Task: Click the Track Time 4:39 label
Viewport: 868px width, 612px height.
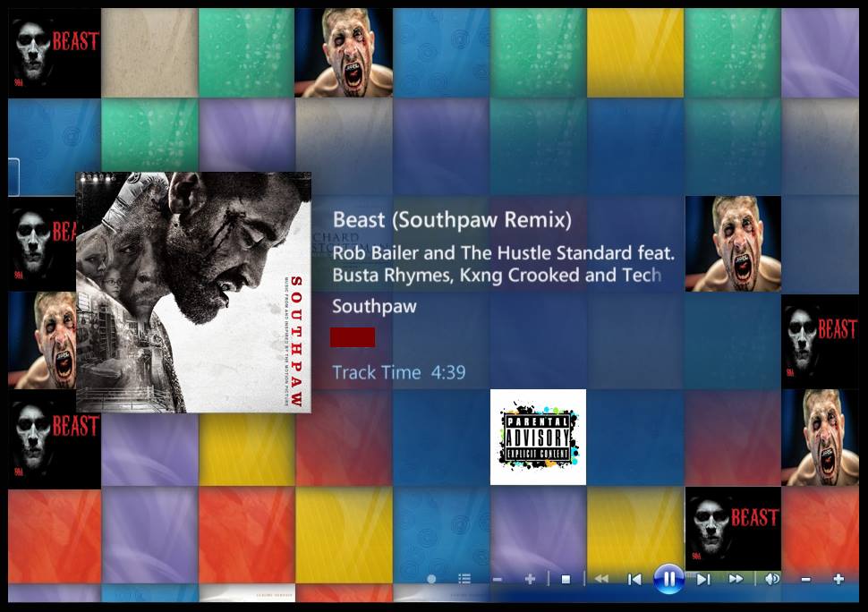Action: [x=398, y=372]
